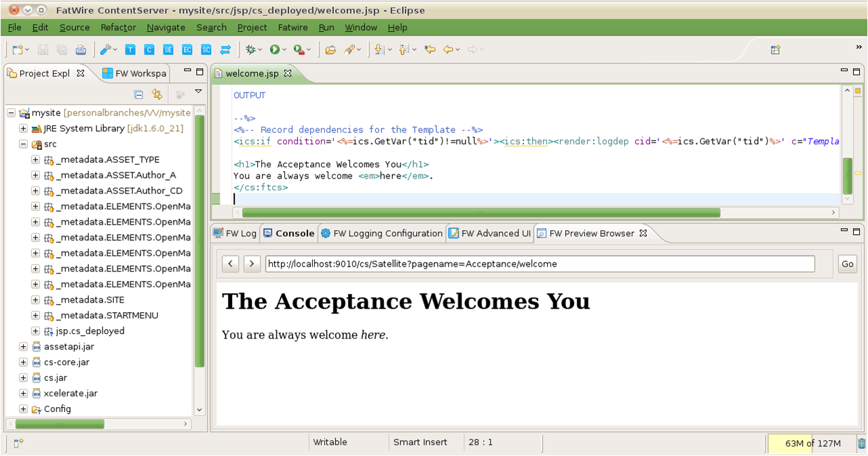Close the FW Preview Browser tab
This screenshot has width=868, height=456.
click(x=643, y=233)
